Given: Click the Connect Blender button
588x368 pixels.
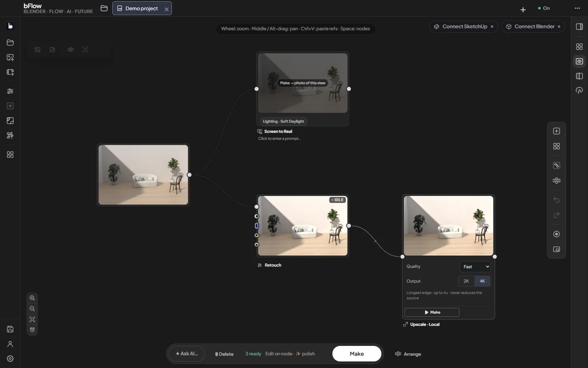Looking at the screenshot, I should click(533, 26).
